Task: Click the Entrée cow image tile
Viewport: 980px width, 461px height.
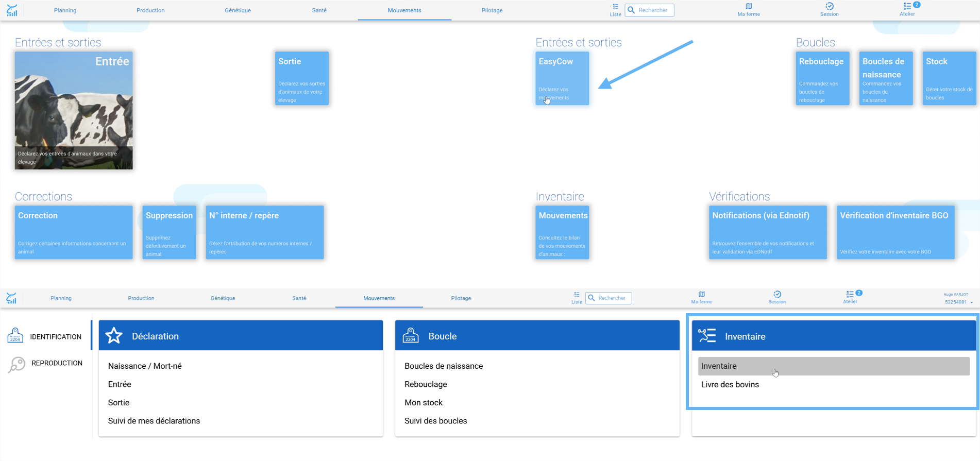Action: pos(74,110)
